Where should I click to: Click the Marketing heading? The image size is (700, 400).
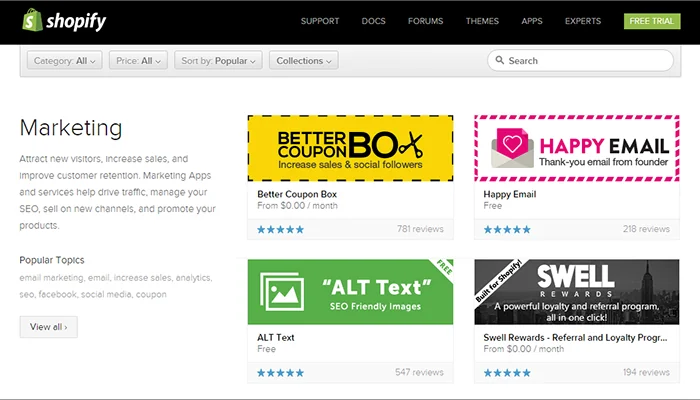[x=71, y=128]
